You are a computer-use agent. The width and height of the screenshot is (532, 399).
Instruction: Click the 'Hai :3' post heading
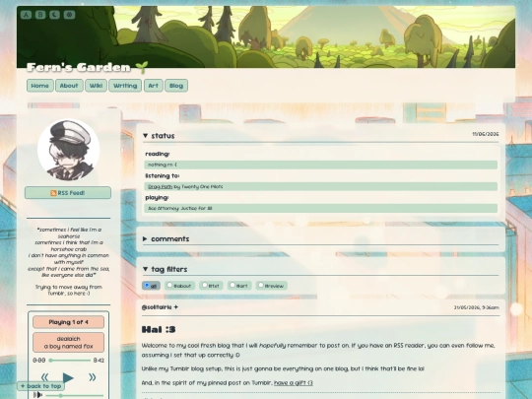click(159, 329)
